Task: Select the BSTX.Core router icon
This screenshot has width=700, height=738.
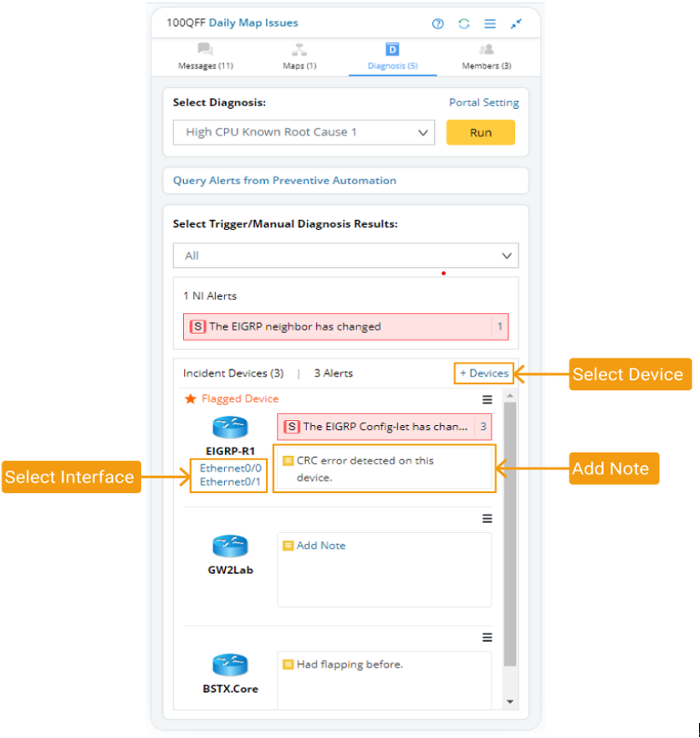Action: (x=230, y=665)
